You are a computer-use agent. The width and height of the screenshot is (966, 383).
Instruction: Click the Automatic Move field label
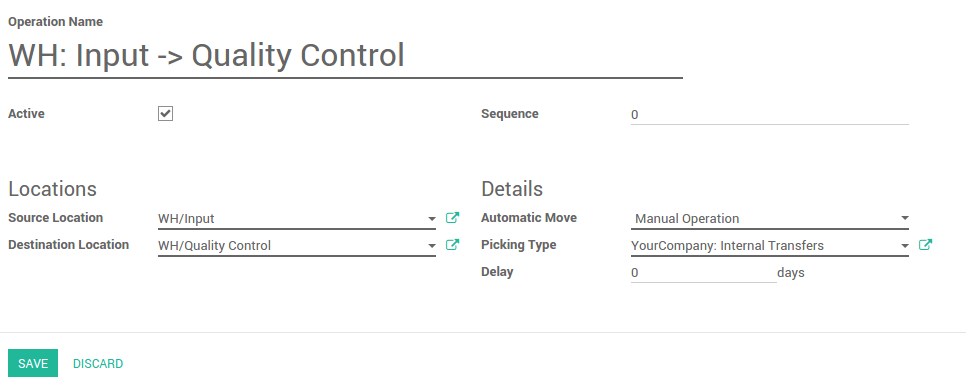[529, 217]
